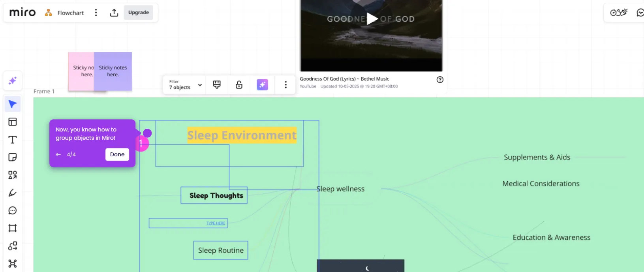Select the Supplements & Aids node

(537, 157)
